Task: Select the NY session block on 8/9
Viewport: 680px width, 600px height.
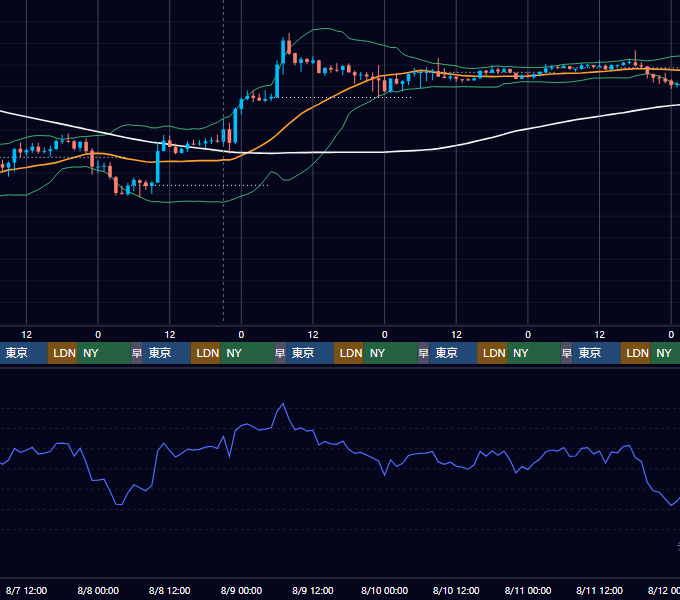Action: point(390,353)
